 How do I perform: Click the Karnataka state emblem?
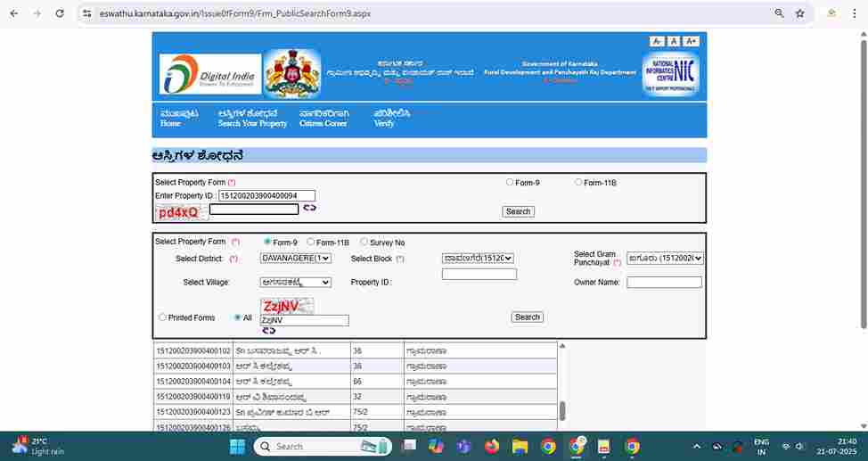coord(292,74)
